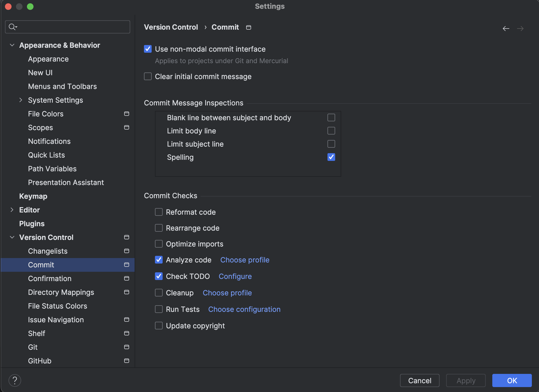The width and height of the screenshot is (539, 392).
Task: Expand the Editor settings section
Action: click(12, 210)
